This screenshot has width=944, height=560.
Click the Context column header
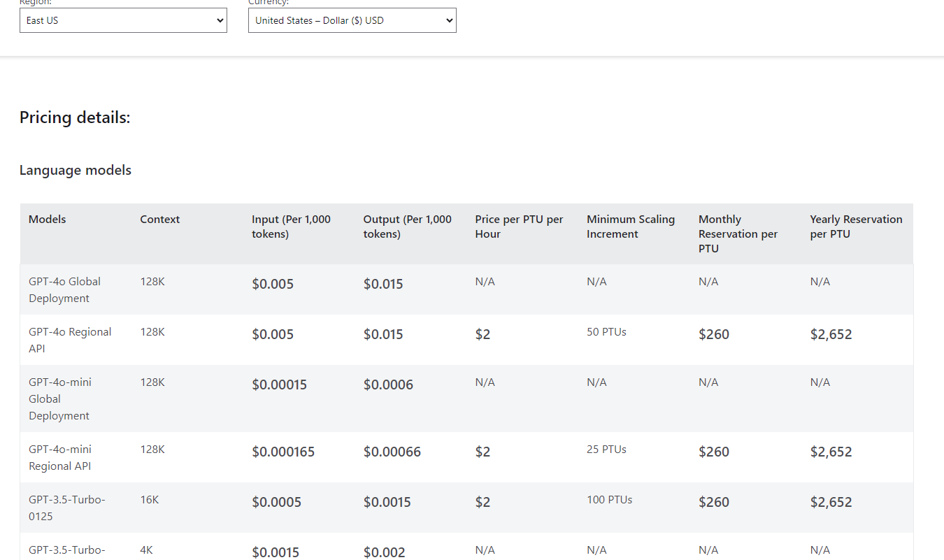click(x=159, y=220)
